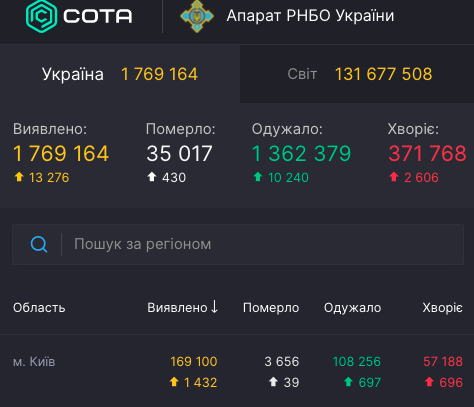Sort table by Виявлено column

click(x=182, y=307)
